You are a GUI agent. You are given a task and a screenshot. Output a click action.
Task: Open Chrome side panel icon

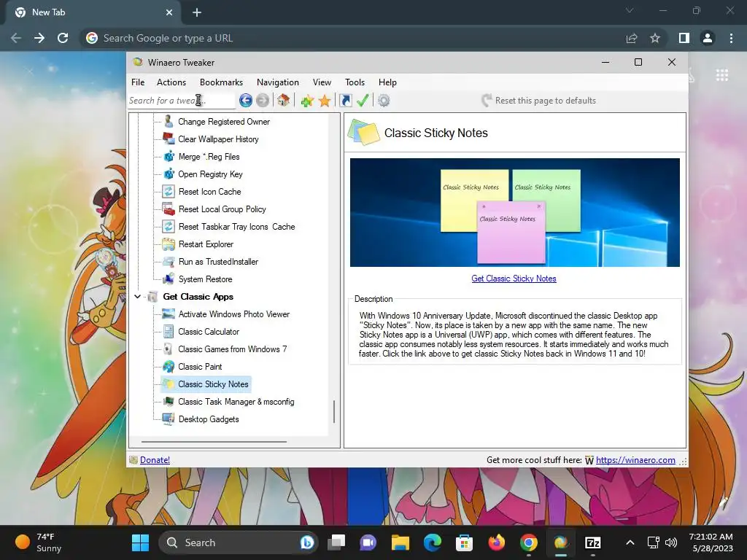[684, 38]
